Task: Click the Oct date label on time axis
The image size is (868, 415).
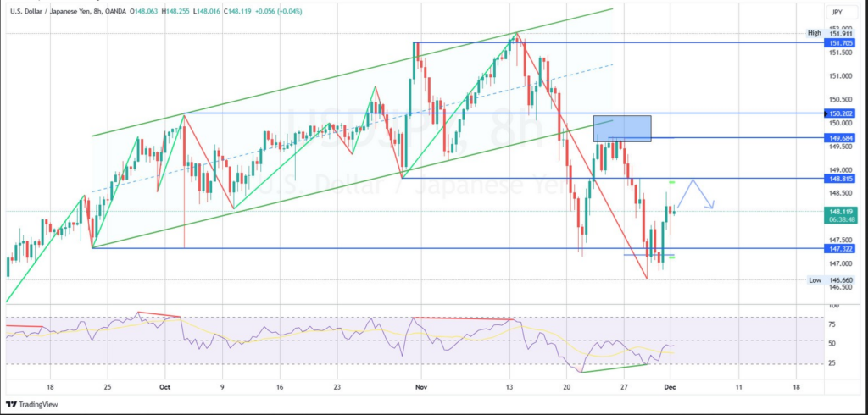Action: tap(165, 385)
